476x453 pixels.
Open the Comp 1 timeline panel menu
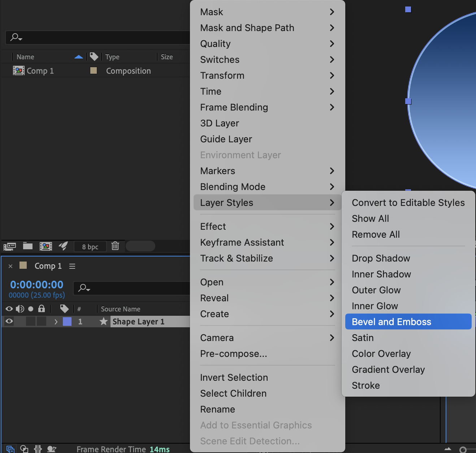(72, 266)
